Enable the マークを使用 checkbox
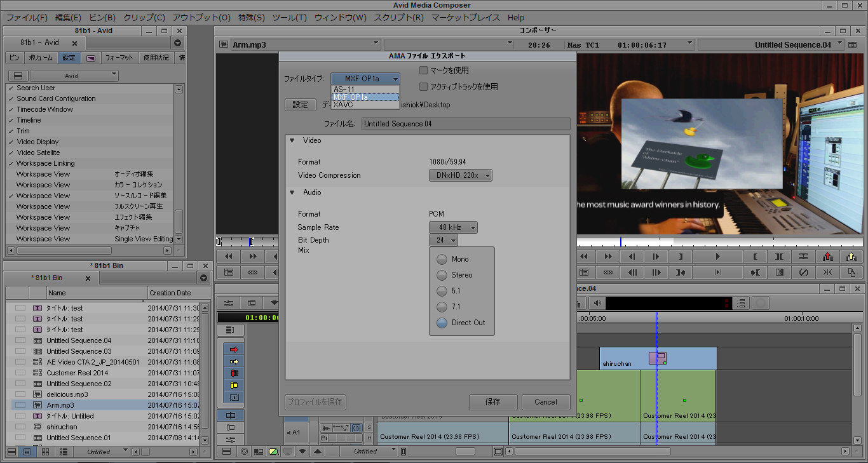 tap(424, 70)
